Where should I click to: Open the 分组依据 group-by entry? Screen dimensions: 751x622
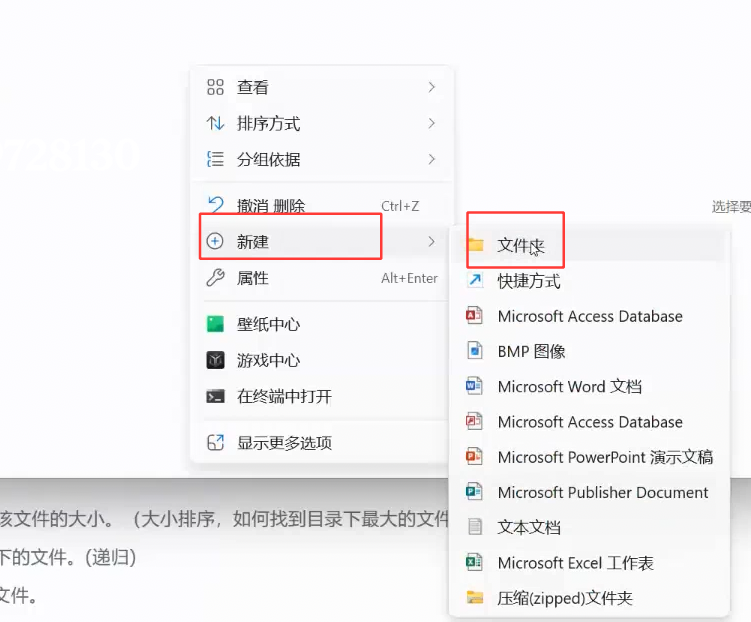(321, 159)
